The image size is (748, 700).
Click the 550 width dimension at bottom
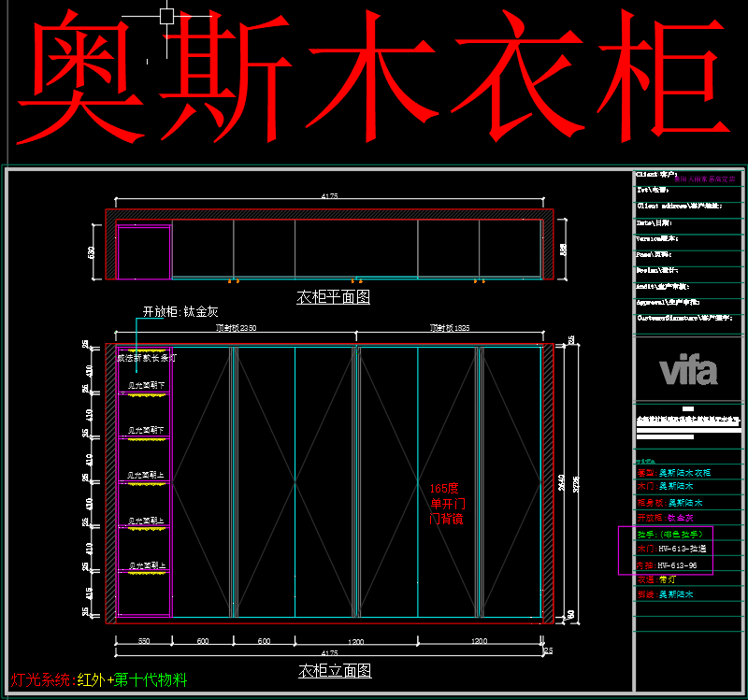[x=144, y=641]
